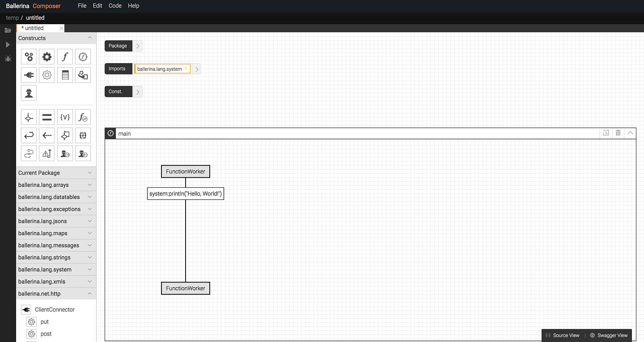644x342 pixels.
Task: Open the File menu
Action: click(82, 6)
